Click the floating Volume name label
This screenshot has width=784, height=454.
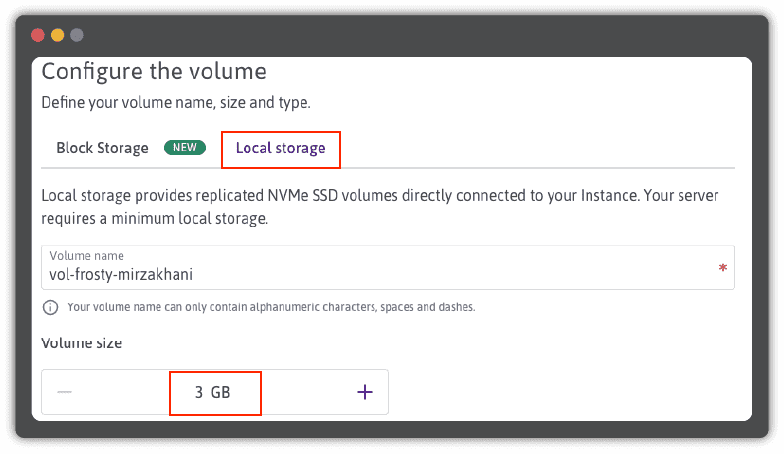(86, 256)
